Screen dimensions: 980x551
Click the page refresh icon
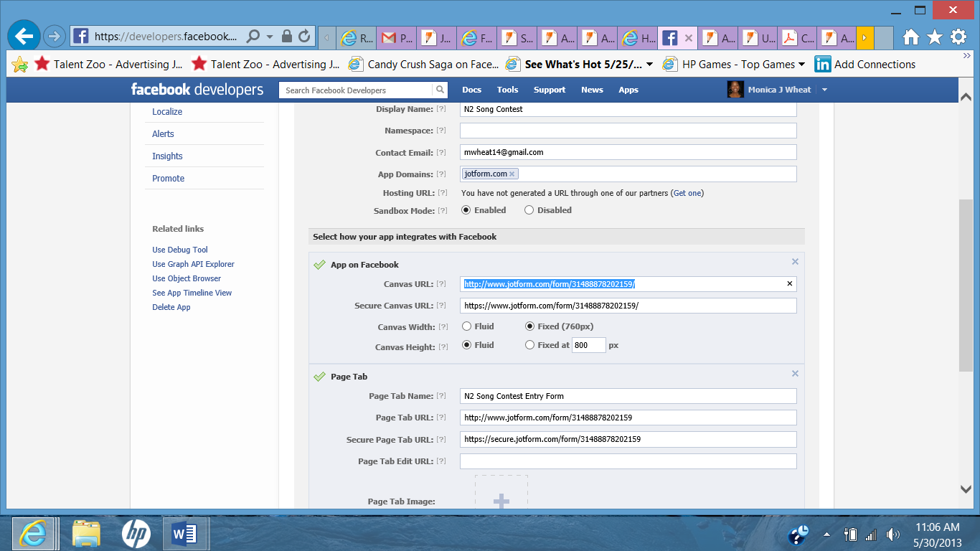tap(304, 36)
